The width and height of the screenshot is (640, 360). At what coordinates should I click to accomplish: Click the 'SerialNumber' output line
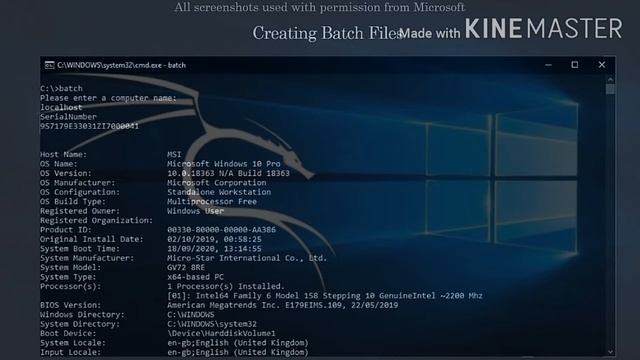(68, 117)
